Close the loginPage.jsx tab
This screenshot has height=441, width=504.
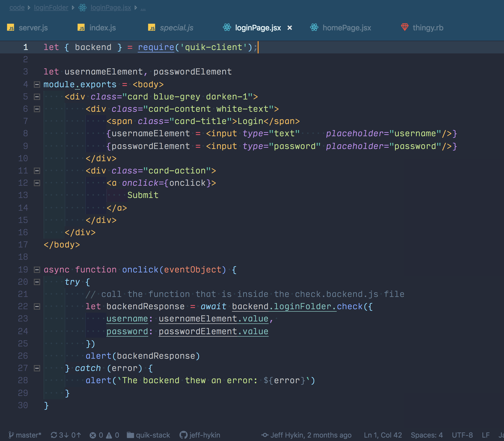(x=290, y=28)
